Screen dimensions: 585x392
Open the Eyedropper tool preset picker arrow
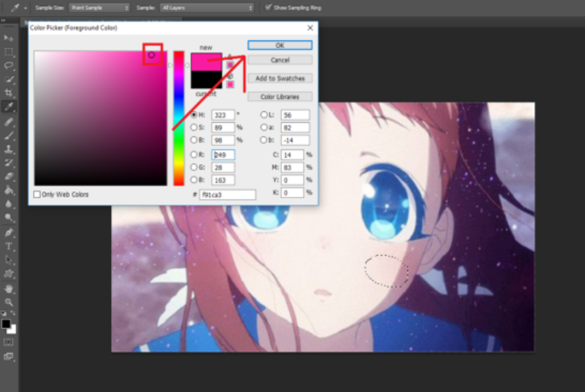(x=26, y=8)
